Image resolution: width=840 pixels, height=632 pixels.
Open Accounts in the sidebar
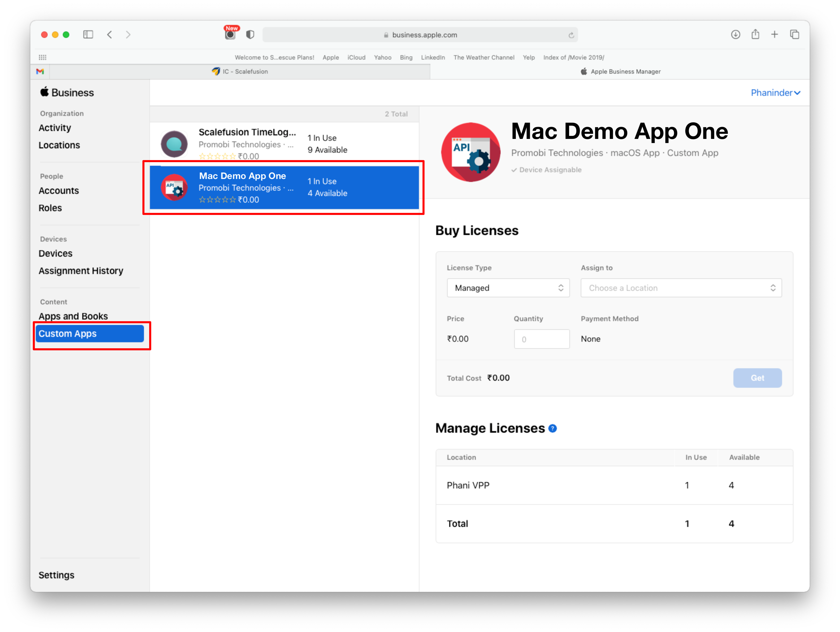point(58,190)
